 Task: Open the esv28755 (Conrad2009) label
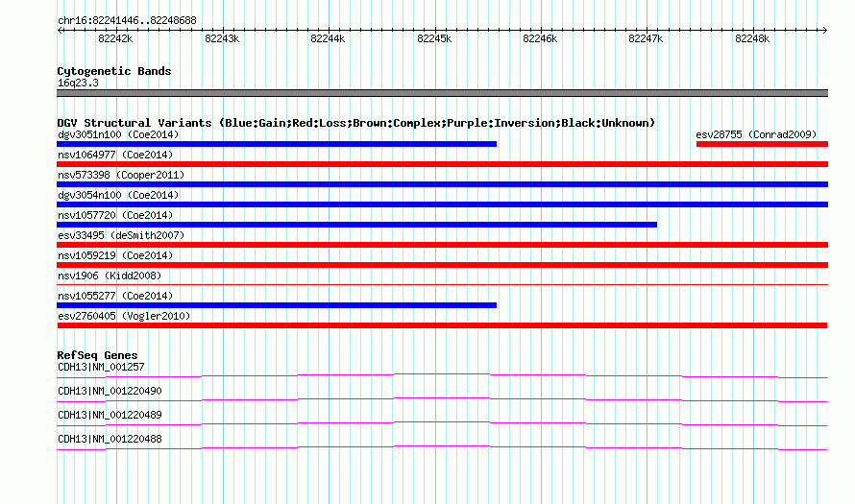point(756,134)
